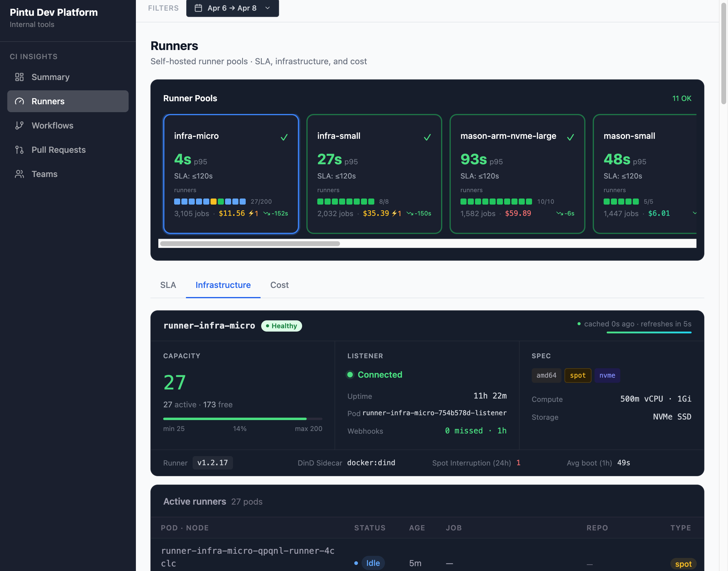Click the Teams people icon

[x=19, y=174]
